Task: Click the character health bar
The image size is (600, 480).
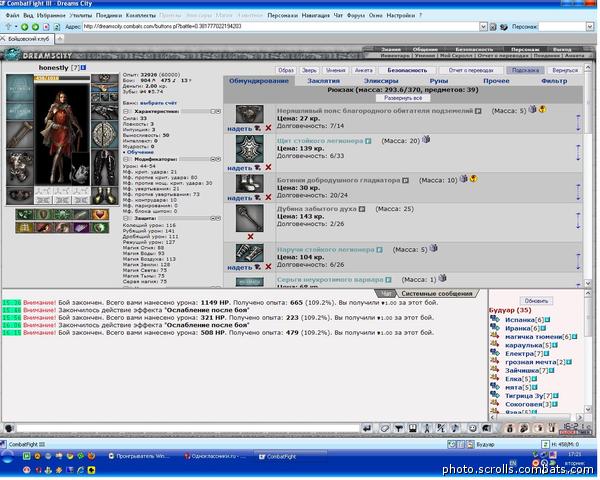Action: [x=62, y=78]
